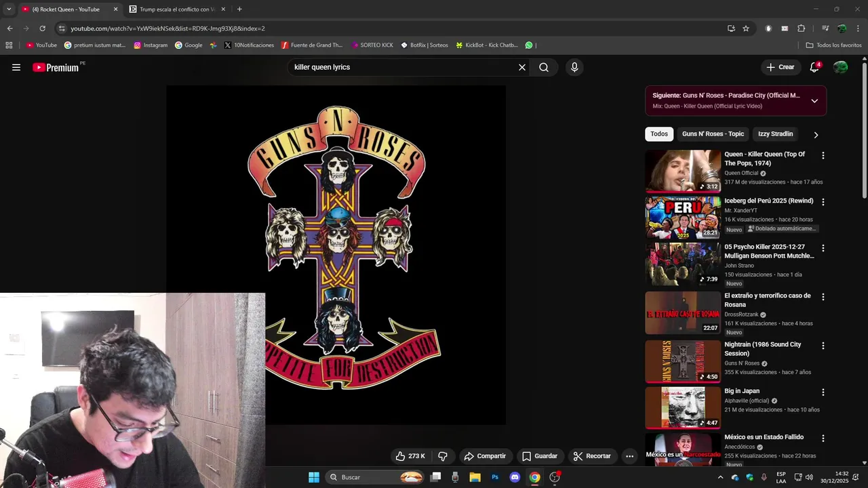The image size is (868, 488).
Task: Open Chrome extensions puzzle icon
Action: 802,28
